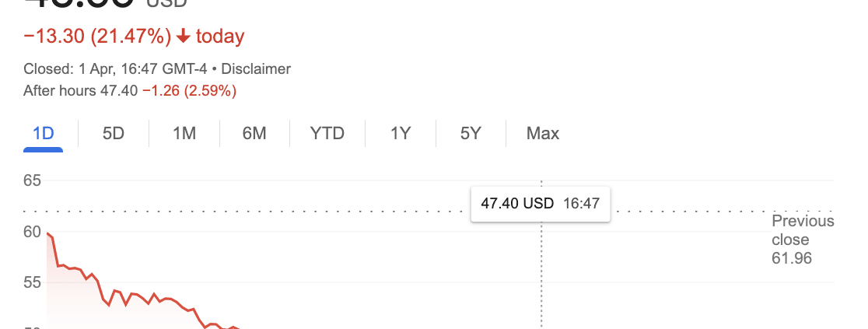Open the 1M time range
This screenshot has height=329, width=868.
(x=184, y=134)
